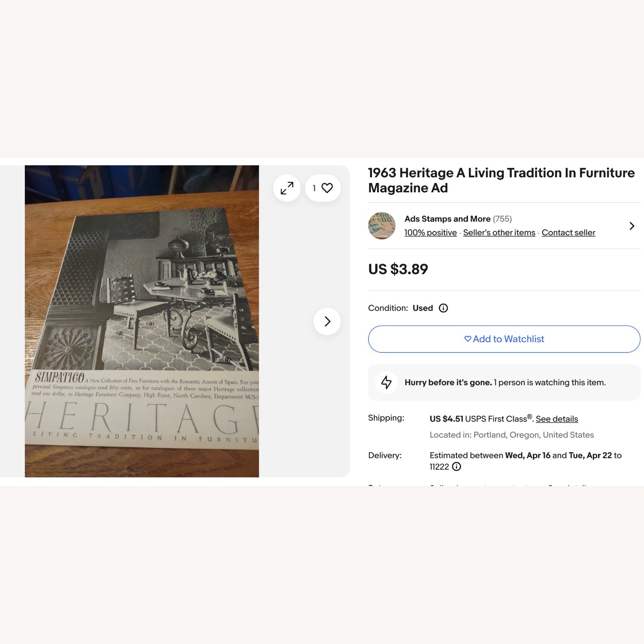Viewport: 644px width, 644px height.
Task: Open the delivery estimate info icon
Action: 457,467
